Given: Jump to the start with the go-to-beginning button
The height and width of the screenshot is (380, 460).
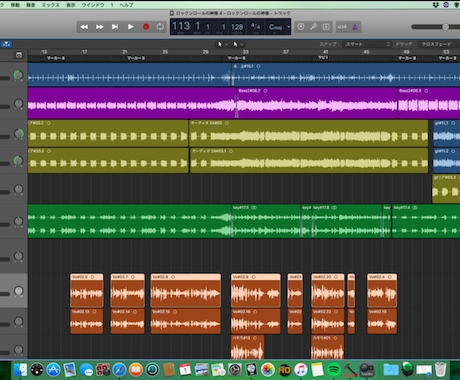Looking at the screenshot, I should (115, 27).
